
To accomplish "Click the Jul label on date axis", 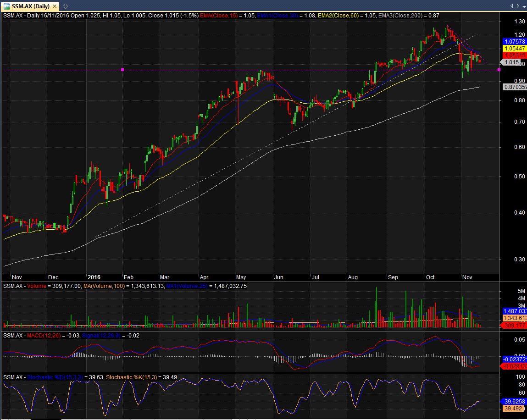I will [x=315, y=277].
